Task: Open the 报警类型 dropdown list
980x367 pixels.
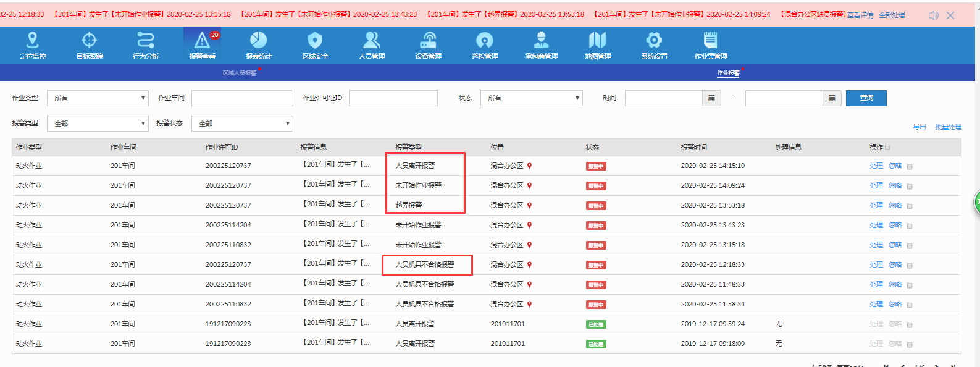Action: 98,124
